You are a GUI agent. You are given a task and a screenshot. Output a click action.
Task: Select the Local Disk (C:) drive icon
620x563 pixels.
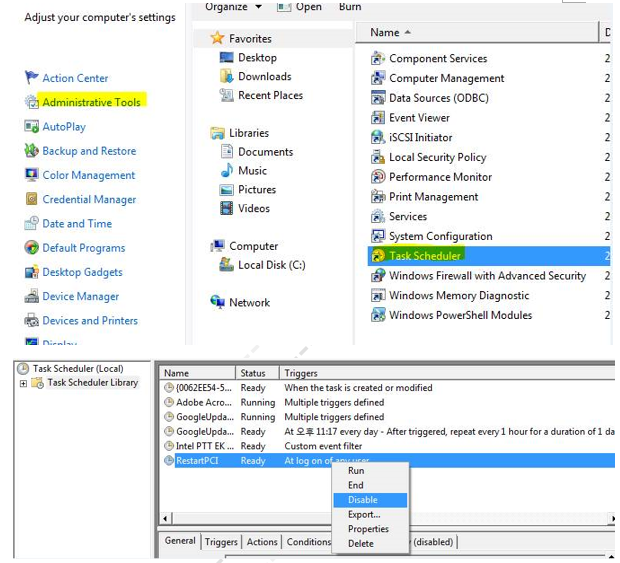[228, 265]
